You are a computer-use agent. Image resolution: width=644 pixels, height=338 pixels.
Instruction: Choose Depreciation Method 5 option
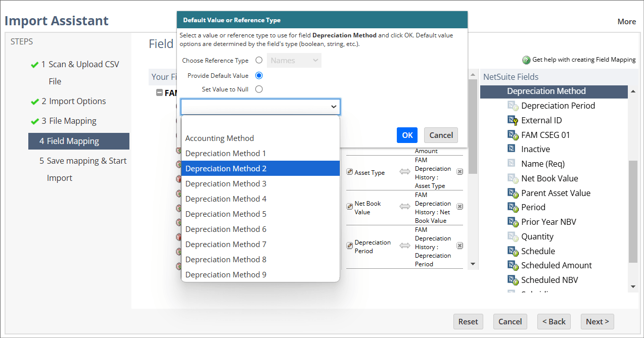click(x=260, y=214)
